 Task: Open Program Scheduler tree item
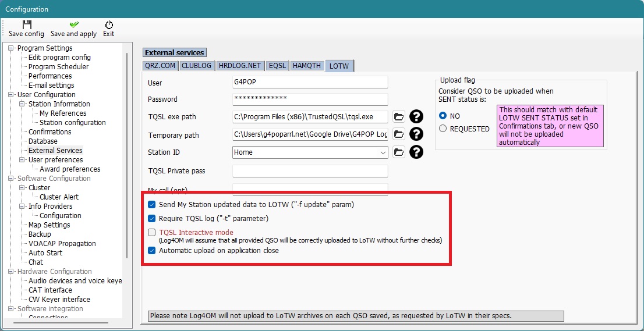pyautogui.click(x=58, y=67)
